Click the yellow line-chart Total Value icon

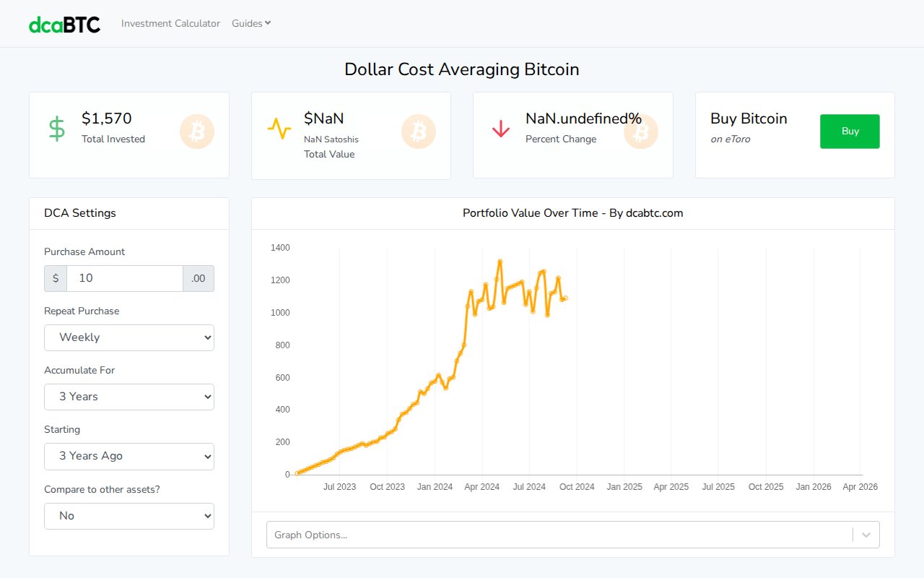coord(279,127)
